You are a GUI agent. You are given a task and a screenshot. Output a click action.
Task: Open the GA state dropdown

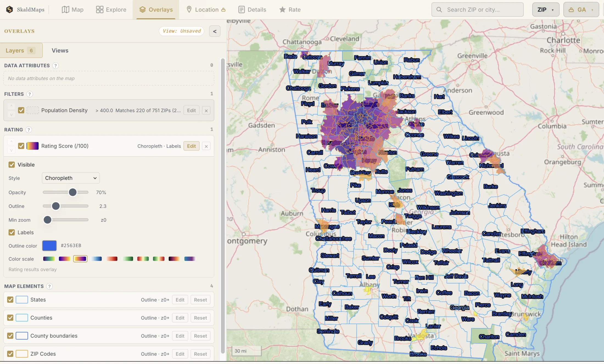pyautogui.click(x=581, y=10)
